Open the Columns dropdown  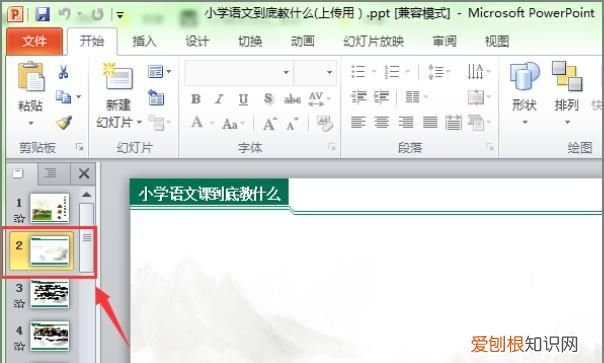[416, 97]
